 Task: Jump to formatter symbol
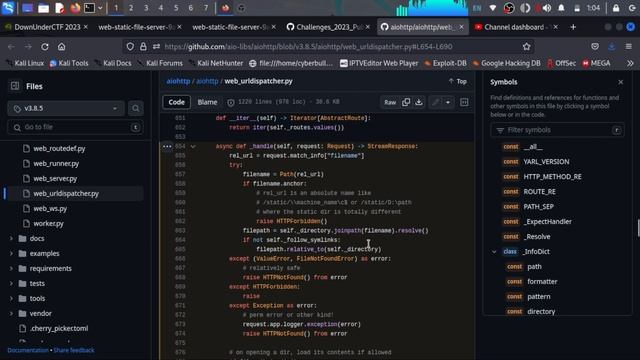point(542,282)
